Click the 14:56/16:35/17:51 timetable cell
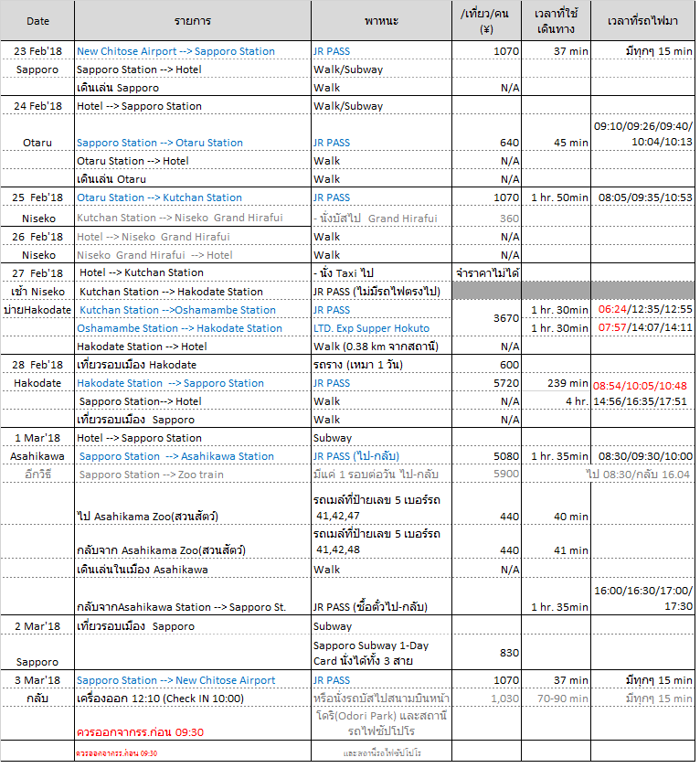700x768 pixels. coord(642,401)
